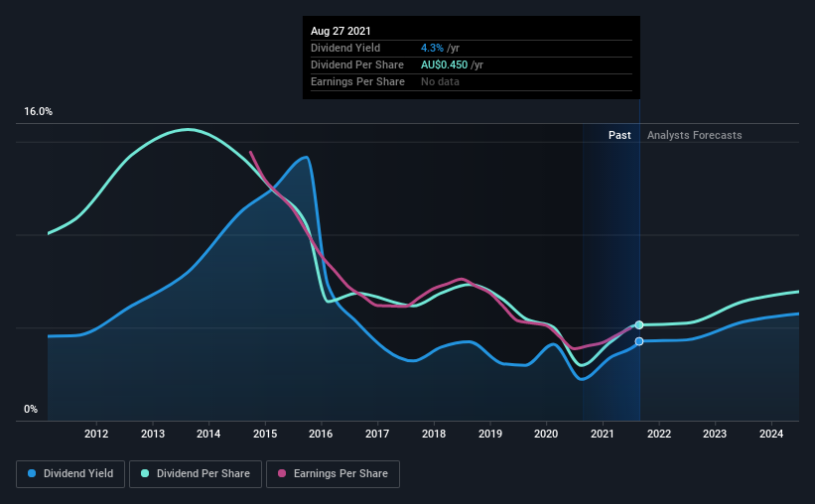The height and width of the screenshot is (504, 815).
Task: Click the pink Earnings Per Share legend dot
Action: [x=282, y=473]
